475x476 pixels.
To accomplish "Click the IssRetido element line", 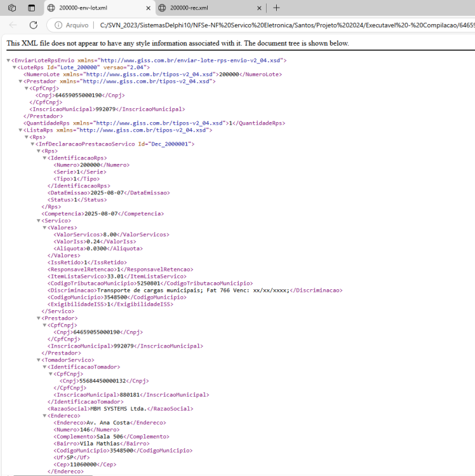I will [x=87, y=263].
